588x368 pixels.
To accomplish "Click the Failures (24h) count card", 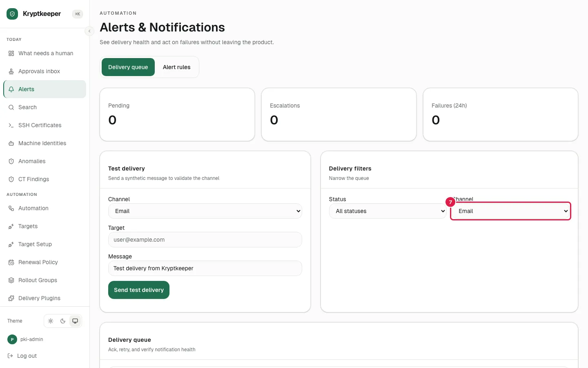I will pyautogui.click(x=501, y=114).
